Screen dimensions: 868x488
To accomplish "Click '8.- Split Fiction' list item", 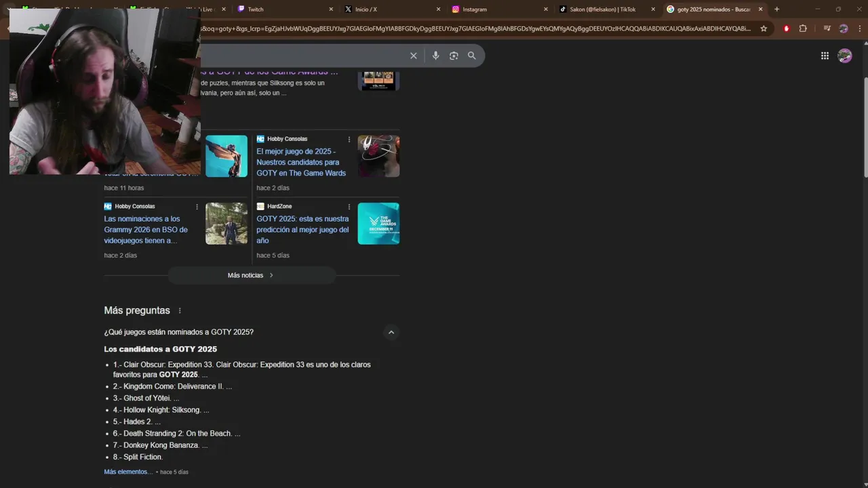I will pyautogui.click(x=138, y=457).
